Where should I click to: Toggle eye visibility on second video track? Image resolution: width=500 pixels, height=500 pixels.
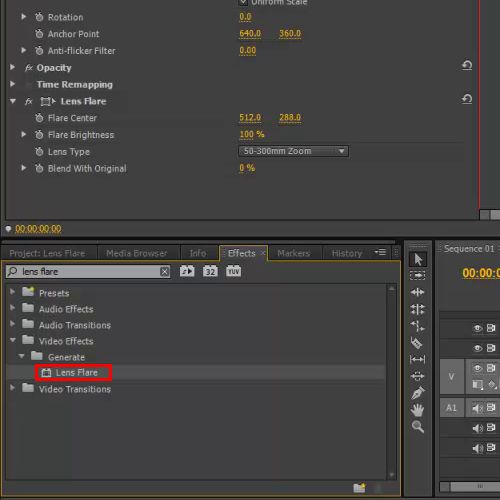pyautogui.click(x=477, y=348)
